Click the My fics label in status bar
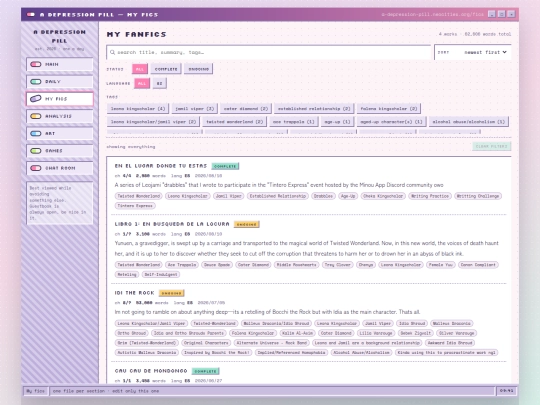Image resolution: width=540 pixels, height=405 pixels. [x=35, y=391]
